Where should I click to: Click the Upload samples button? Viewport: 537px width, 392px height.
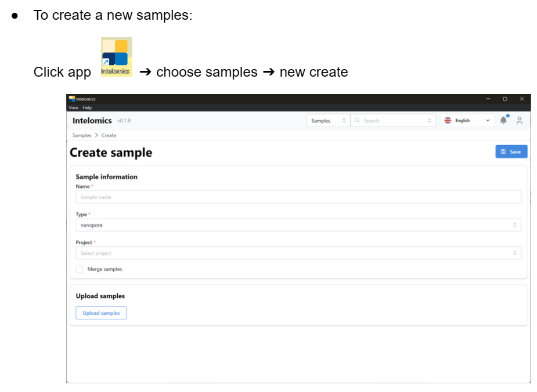click(x=101, y=313)
